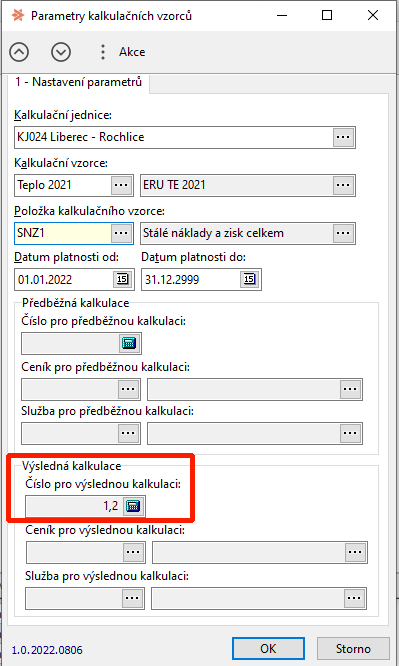
Task: Click the application logo icon in title bar
Action: 18,15
